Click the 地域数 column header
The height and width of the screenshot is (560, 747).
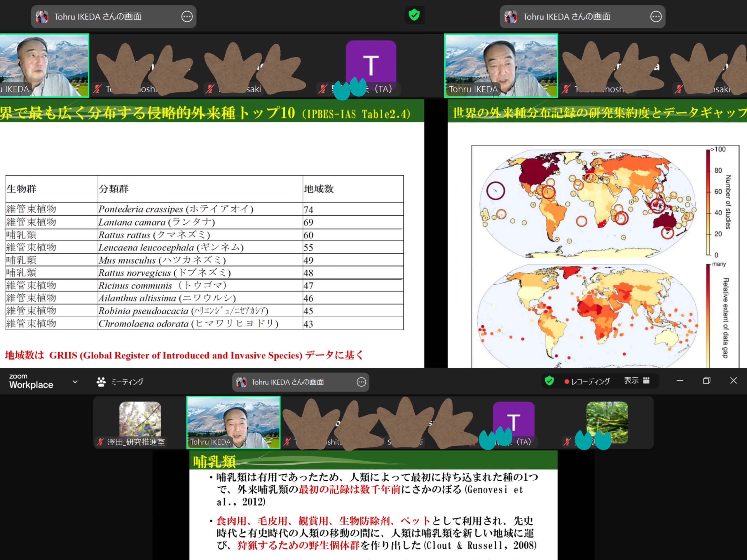click(x=353, y=189)
